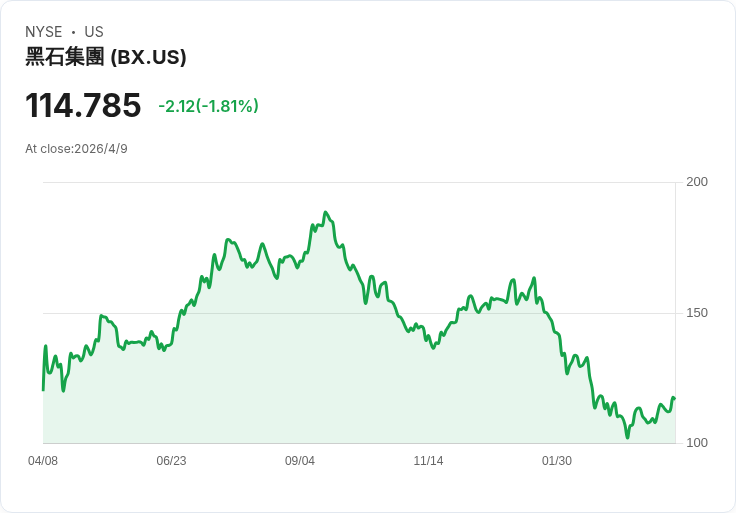Click the 150 label on the price axis
The height and width of the screenshot is (513, 736).
click(x=697, y=313)
